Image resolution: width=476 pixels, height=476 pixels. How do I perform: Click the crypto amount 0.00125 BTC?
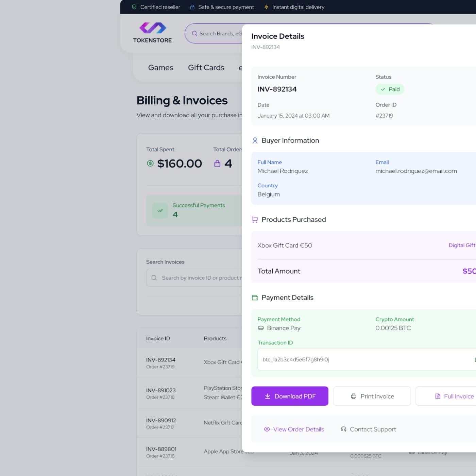pos(393,328)
